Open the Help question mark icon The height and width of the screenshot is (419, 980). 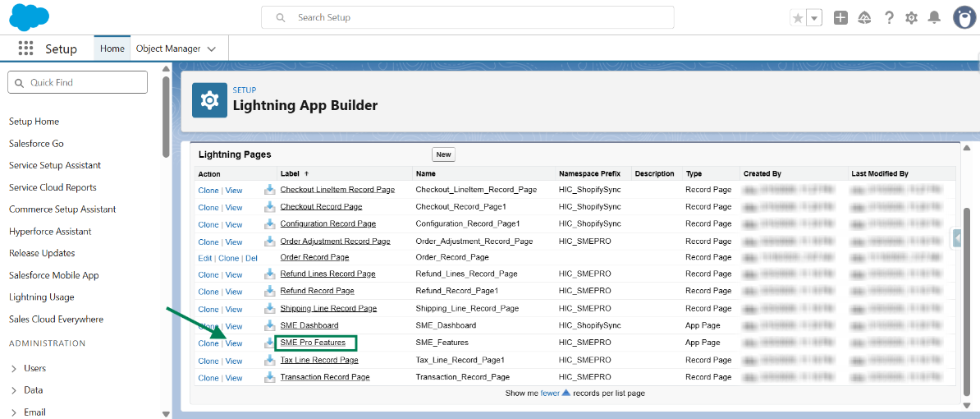point(888,17)
